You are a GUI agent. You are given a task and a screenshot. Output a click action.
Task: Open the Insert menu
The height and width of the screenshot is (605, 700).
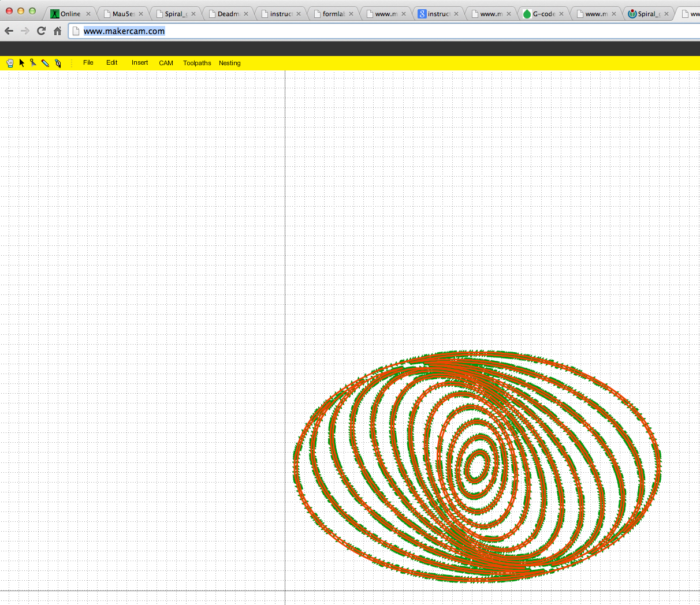click(139, 62)
